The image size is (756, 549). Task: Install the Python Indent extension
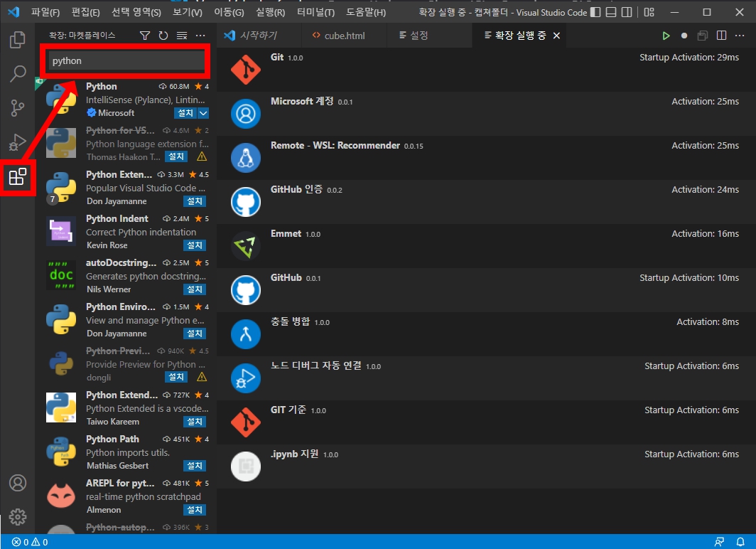pos(195,245)
